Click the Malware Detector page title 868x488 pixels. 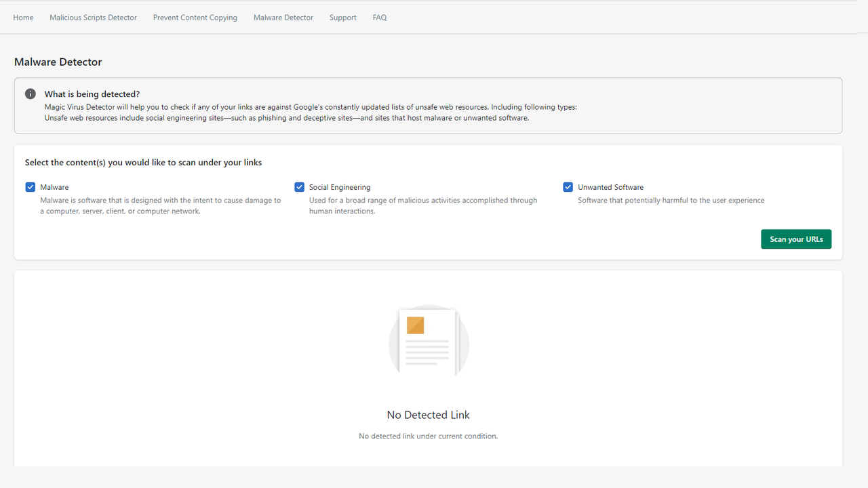pyautogui.click(x=58, y=62)
